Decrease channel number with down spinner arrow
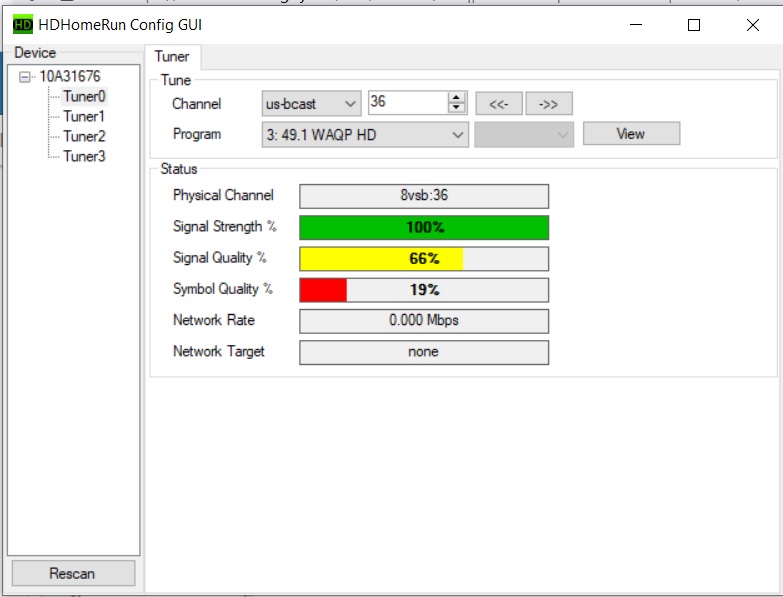This screenshot has height=597, width=783. (x=456, y=108)
